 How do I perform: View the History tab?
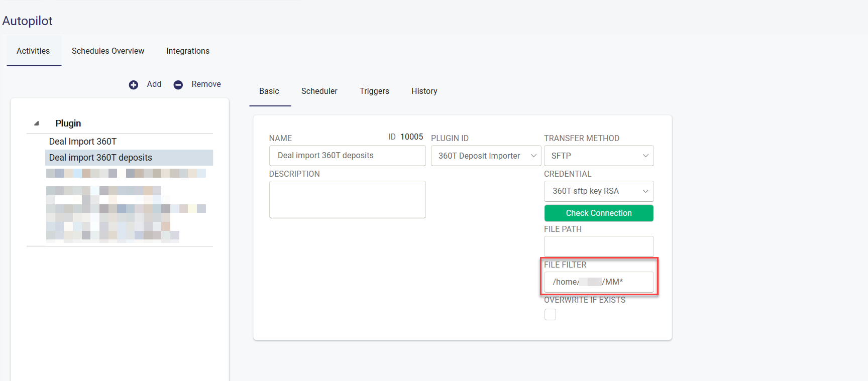(x=424, y=91)
